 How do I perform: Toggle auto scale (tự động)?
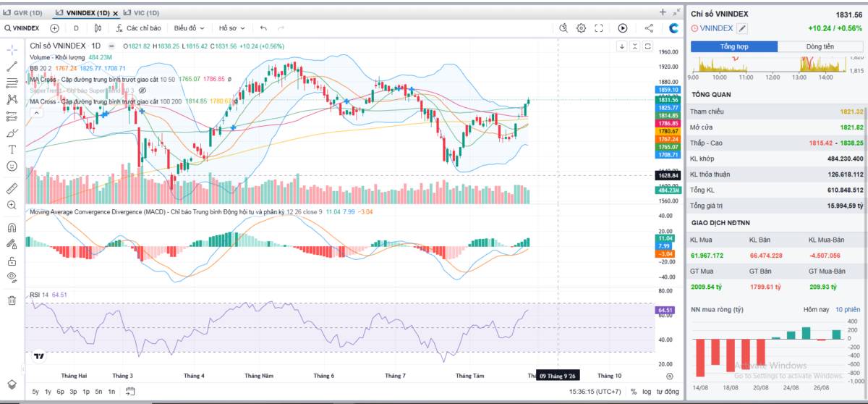[668, 392]
